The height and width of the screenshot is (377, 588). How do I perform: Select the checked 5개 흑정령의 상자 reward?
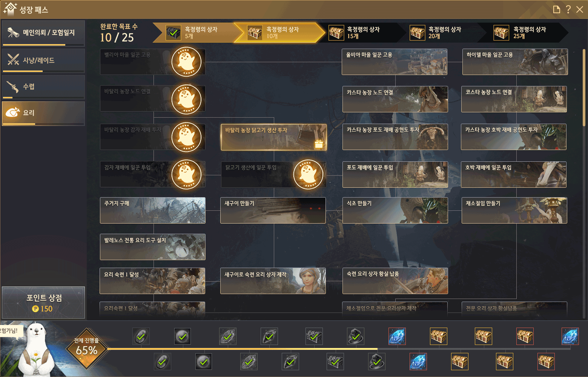point(173,33)
